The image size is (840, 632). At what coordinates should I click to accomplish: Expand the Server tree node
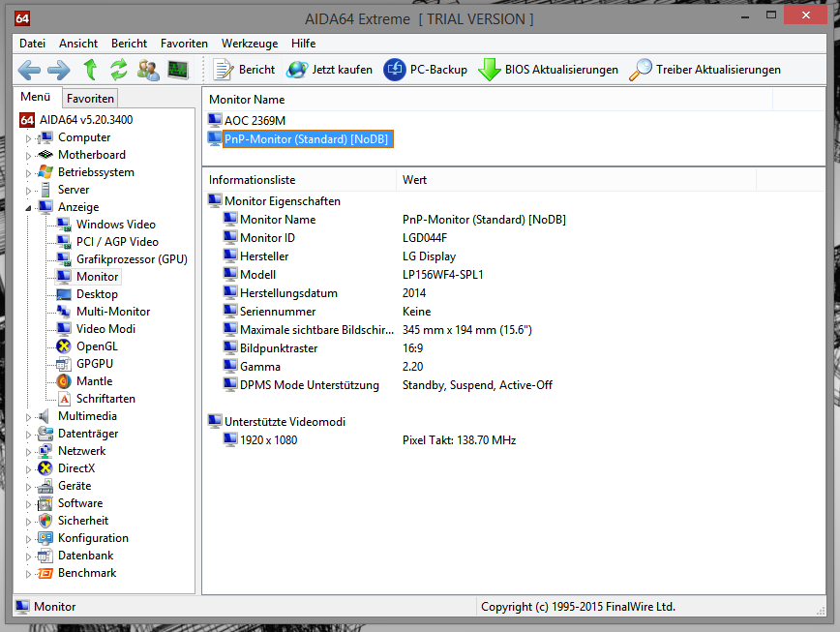(x=28, y=191)
